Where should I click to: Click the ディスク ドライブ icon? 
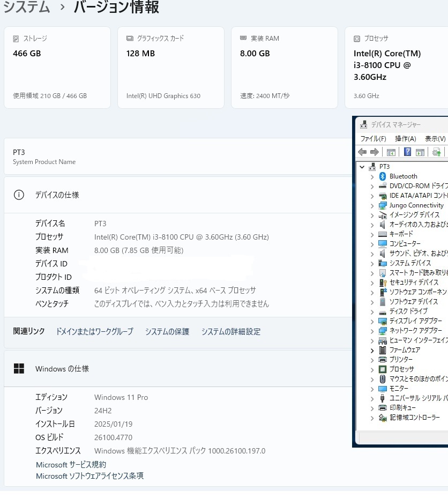[383, 312]
